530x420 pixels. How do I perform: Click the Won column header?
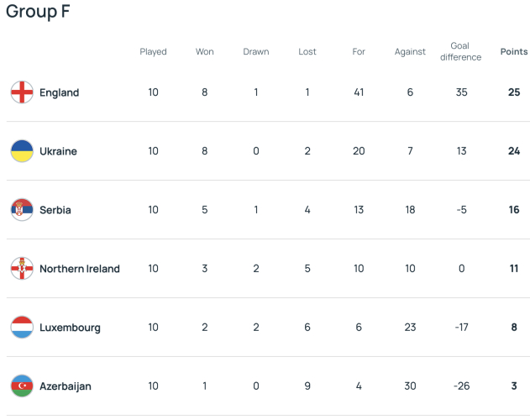click(x=204, y=52)
